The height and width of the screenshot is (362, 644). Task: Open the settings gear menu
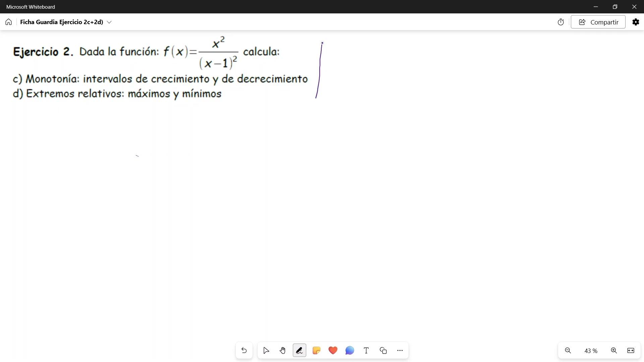click(x=636, y=22)
